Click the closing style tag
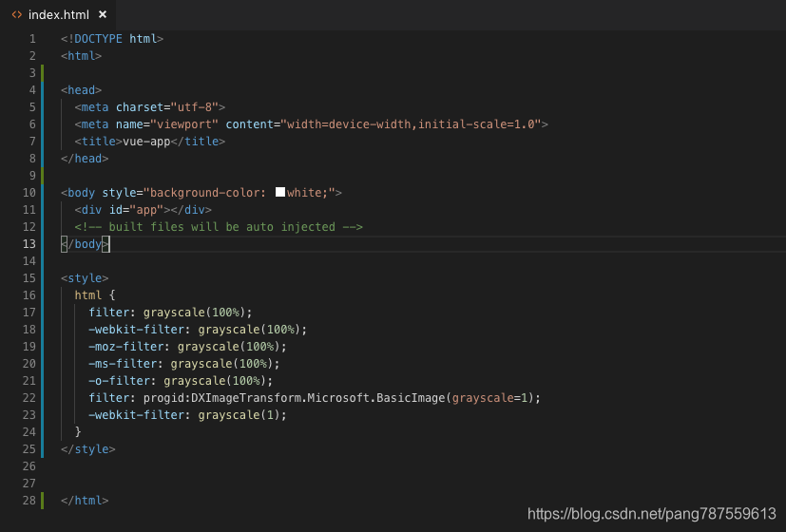Viewport: 786px width, 532px height. coord(88,449)
